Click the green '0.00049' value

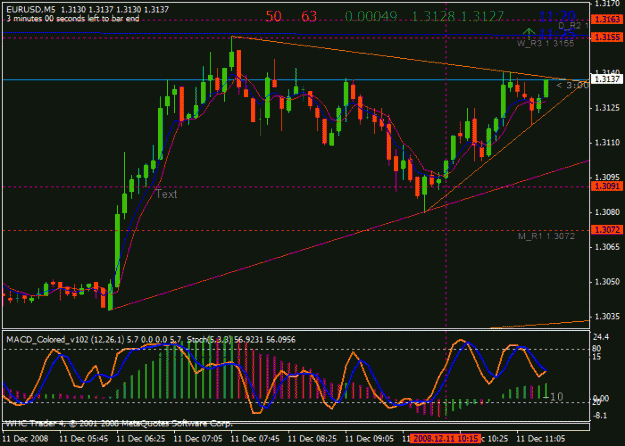[x=371, y=16]
